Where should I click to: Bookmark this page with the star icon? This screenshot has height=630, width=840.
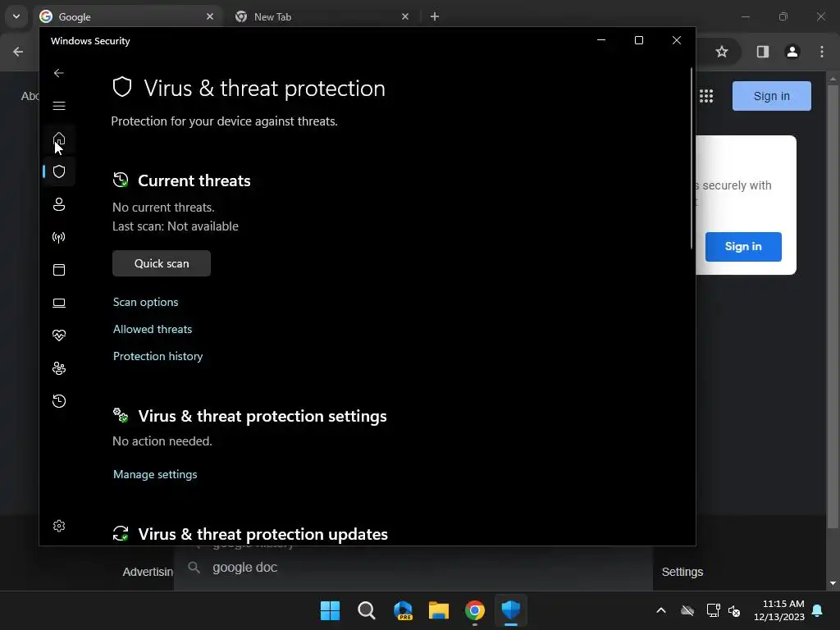[x=722, y=52]
